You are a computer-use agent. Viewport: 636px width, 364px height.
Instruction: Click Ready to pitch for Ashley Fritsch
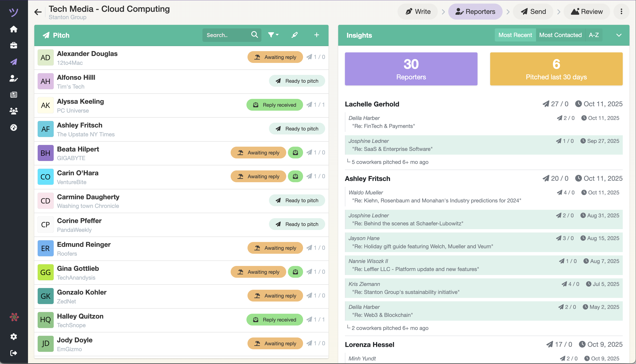[297, 129]
